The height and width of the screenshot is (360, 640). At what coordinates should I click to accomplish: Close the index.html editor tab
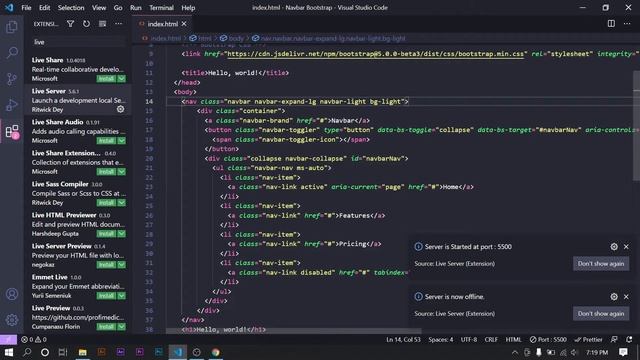184,24
